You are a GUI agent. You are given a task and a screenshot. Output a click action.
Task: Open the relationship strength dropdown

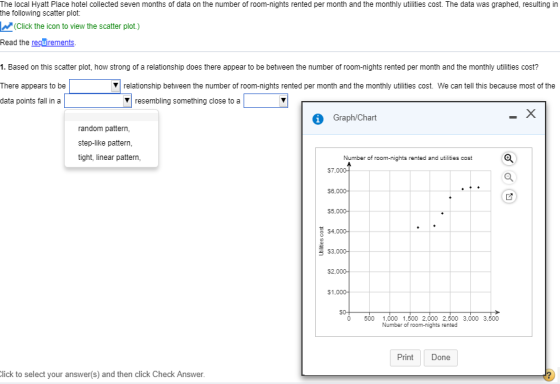click(x=95, y=86)
